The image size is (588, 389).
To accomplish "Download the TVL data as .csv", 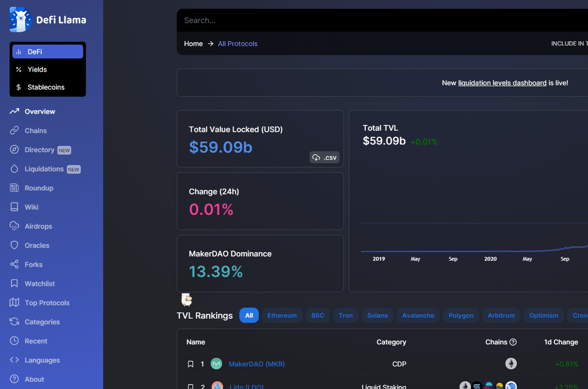I will click(324, 157).
